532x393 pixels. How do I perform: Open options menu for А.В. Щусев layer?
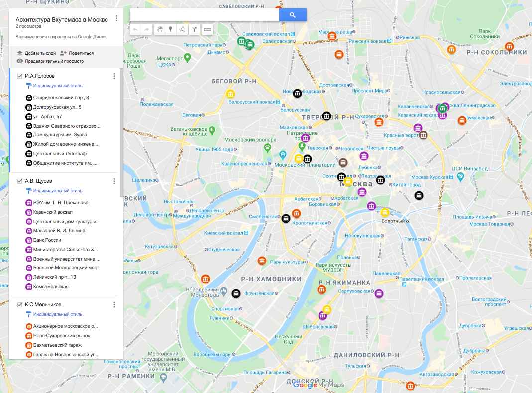(114, 181)
